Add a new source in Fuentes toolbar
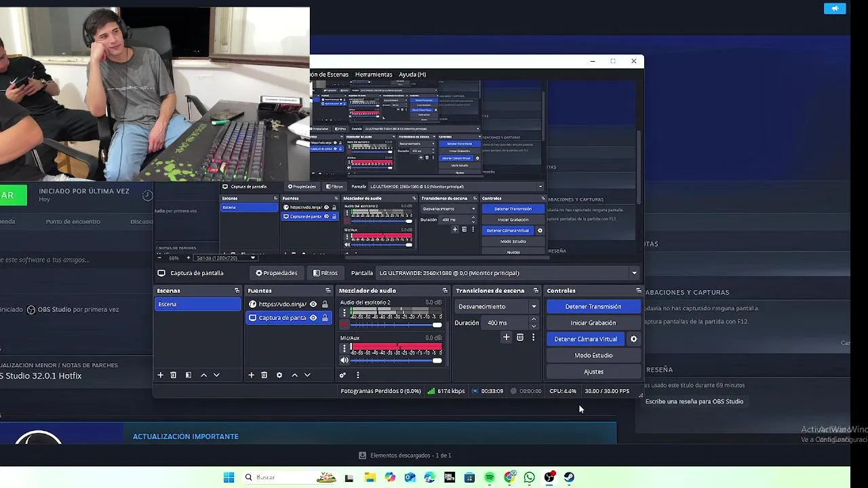The image size is (868, 488). point(251,375)
